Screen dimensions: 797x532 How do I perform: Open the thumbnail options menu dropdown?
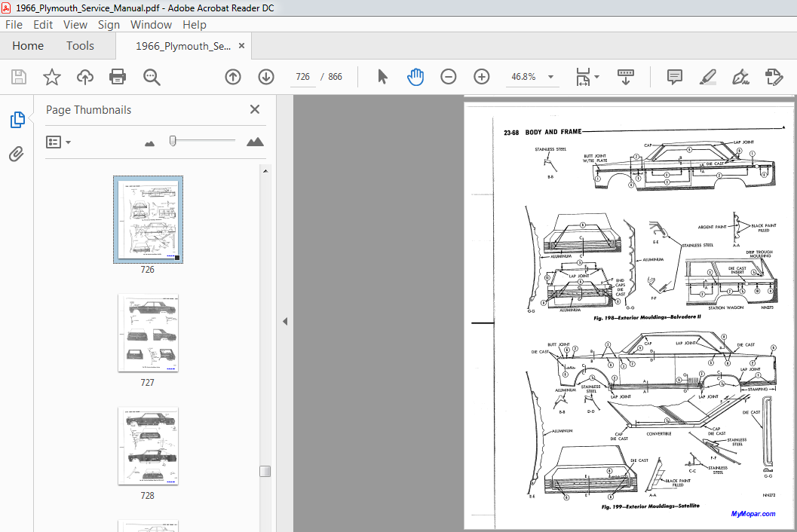point(58,142)
